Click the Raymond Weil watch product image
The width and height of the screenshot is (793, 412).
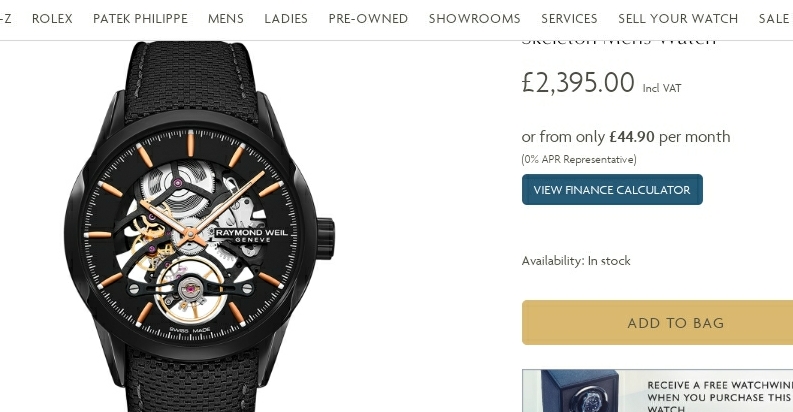(199, 226)
